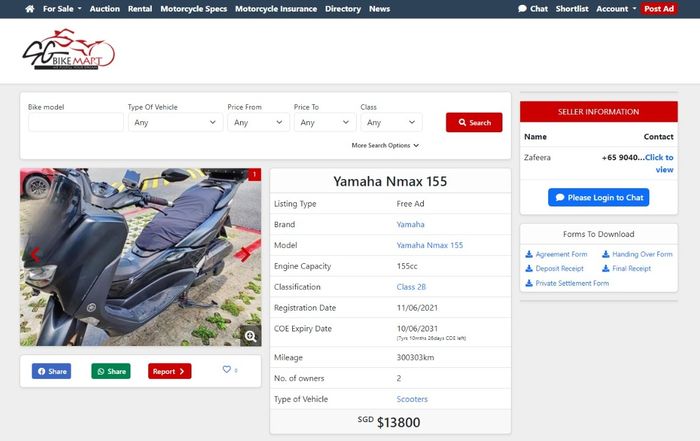Open the Type Of Vehicle dropdown
700x441 pixels.
click(175, 122)
